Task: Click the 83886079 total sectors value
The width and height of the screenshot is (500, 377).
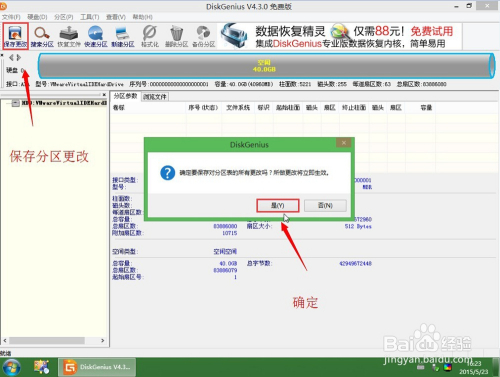Action: 225,270
